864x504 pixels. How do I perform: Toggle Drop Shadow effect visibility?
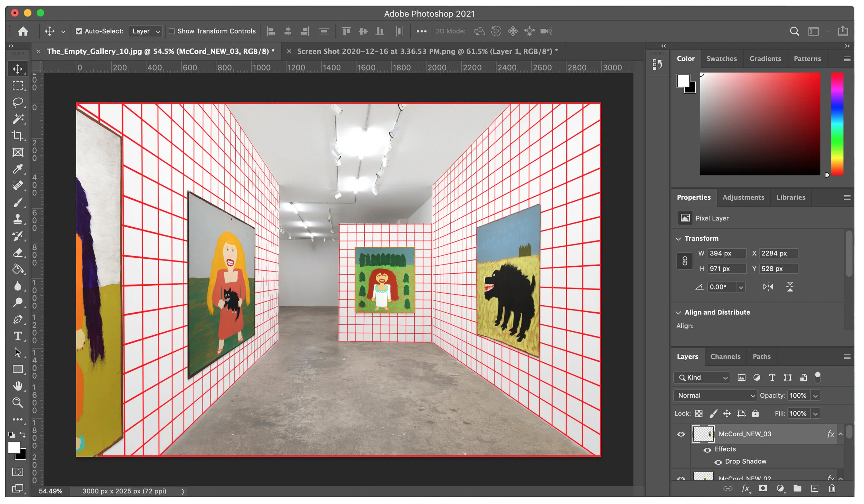pos(718,462)
